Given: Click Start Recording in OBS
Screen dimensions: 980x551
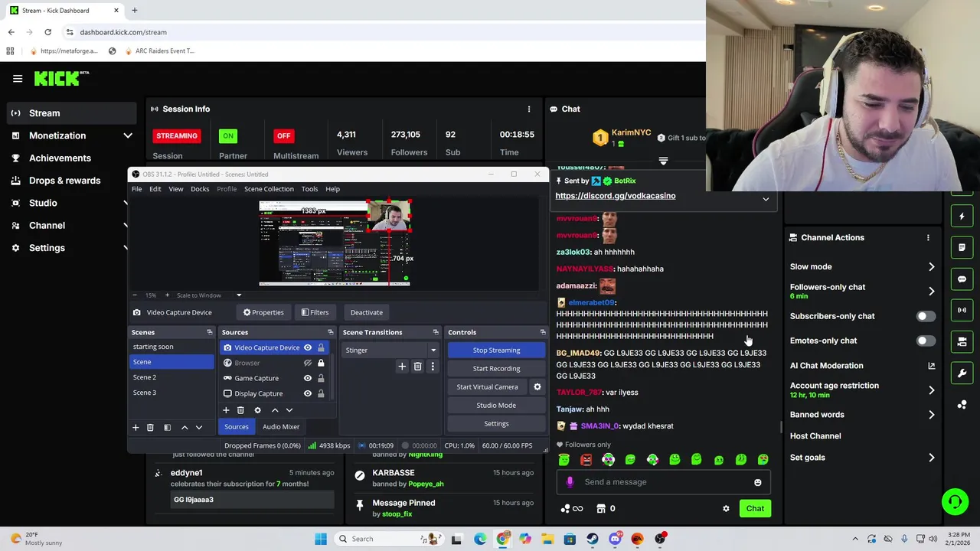Looking at the screenshot, I should coord(496,368).
